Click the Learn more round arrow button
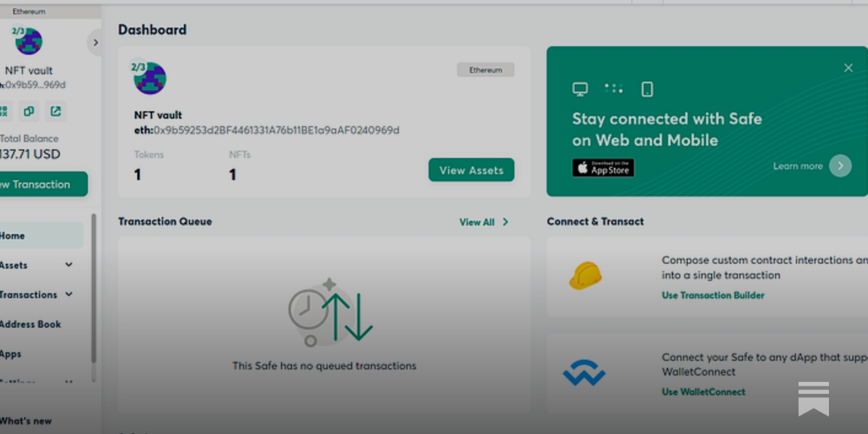This screenshot has height=434, width=868. tap(840, 166)
